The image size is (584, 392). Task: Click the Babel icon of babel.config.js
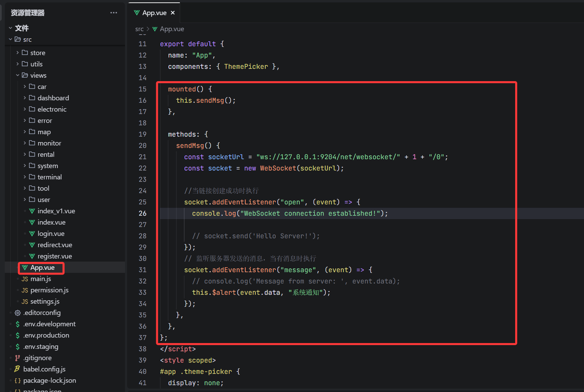(17, 369)
